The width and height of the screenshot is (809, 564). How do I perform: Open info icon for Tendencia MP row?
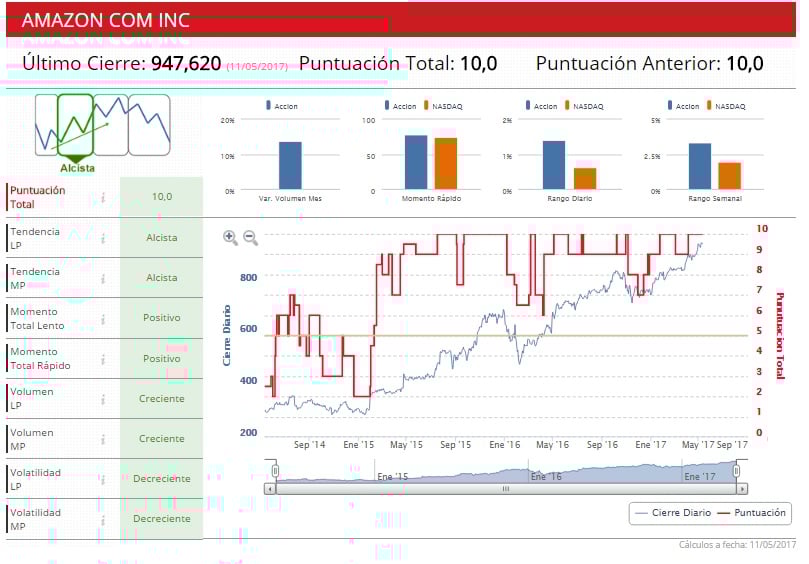(x=103, y=279)
